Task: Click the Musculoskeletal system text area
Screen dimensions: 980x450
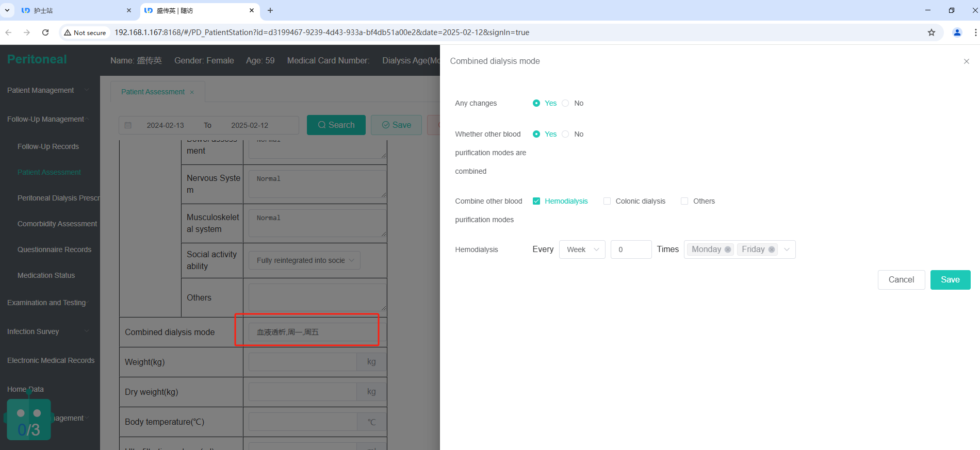Action: 317,223
